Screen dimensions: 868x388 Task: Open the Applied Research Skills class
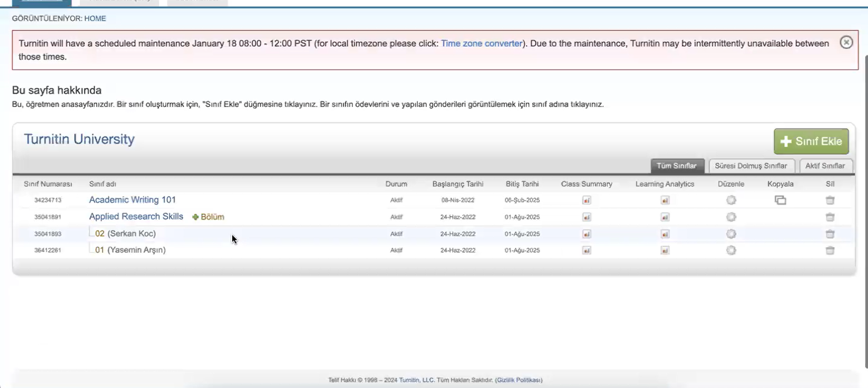click(136, 217)
